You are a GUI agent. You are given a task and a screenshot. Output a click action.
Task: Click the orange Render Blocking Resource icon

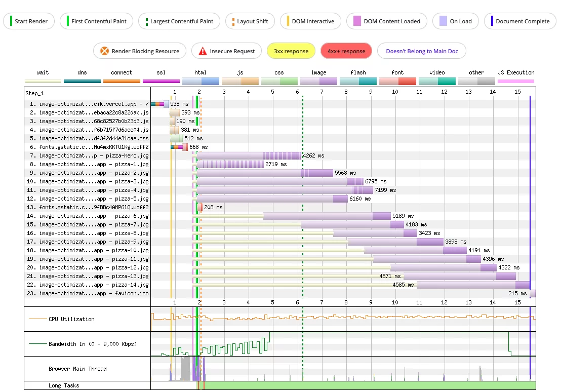pyautogui.click(x=104, y=51)
